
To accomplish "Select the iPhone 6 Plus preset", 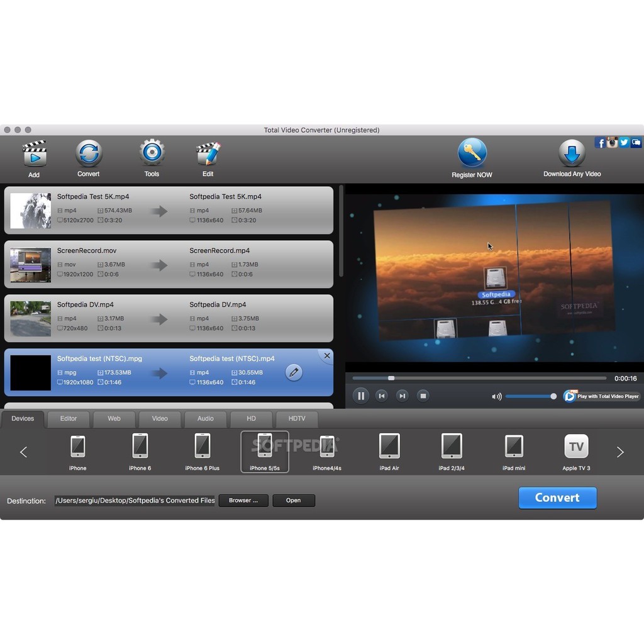I will pyautogui.click(x=203, y=452).
